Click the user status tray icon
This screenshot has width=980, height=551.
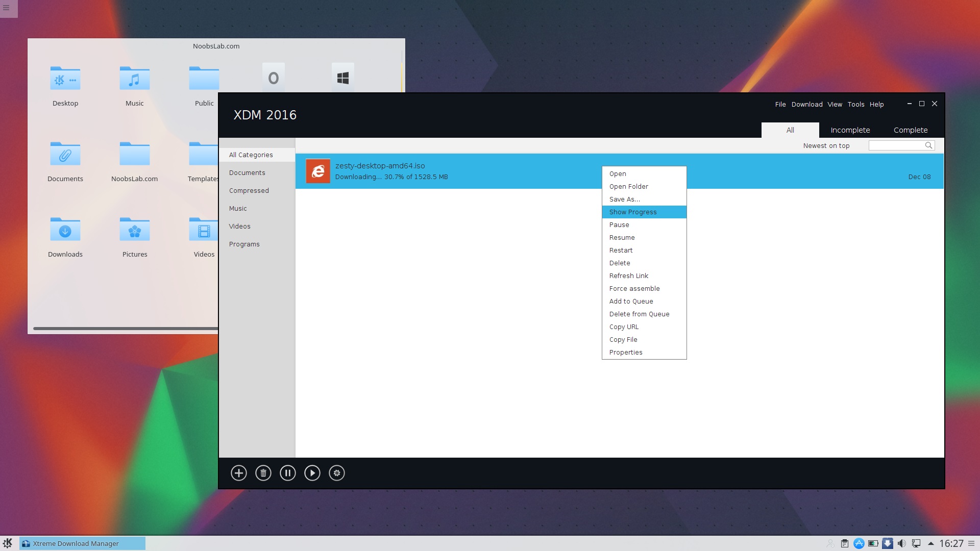pos(830,543)
